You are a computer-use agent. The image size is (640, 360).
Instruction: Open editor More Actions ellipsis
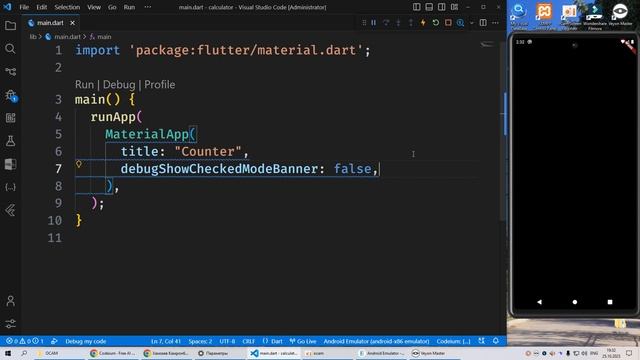(496, 23)
